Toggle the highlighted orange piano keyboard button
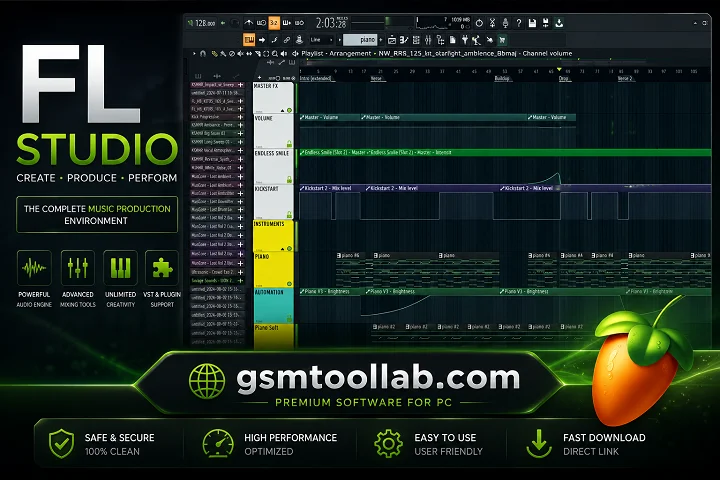 coord(249,40)
